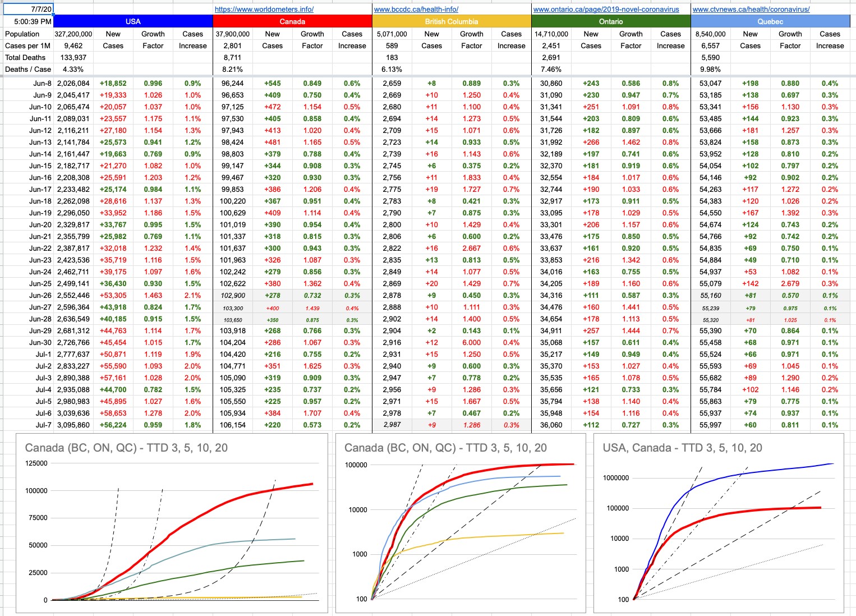Select Ontario Jun-29 new cases +257

coord(591,330)
